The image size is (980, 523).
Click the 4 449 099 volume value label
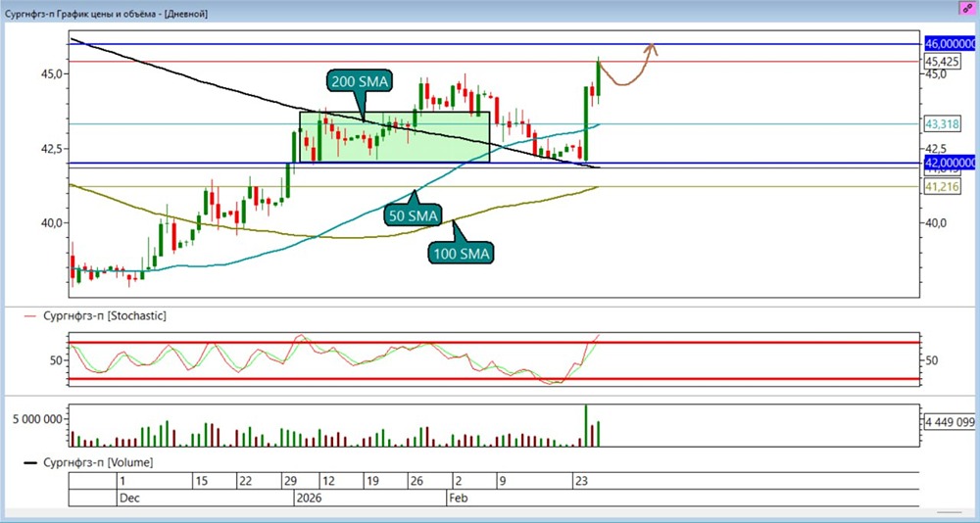coord(950,422)
